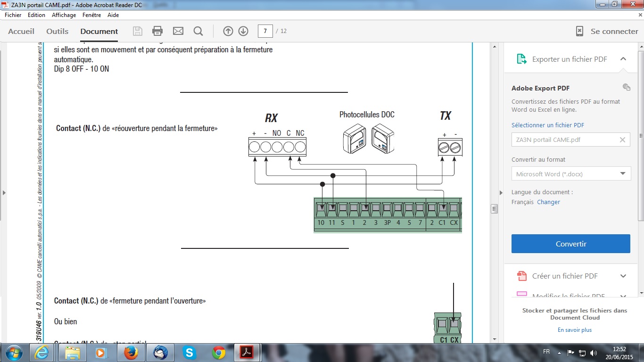This screenshot has width=644, height=362.
Task: Open the Fenêtre menu
Action: pos(91,15)
